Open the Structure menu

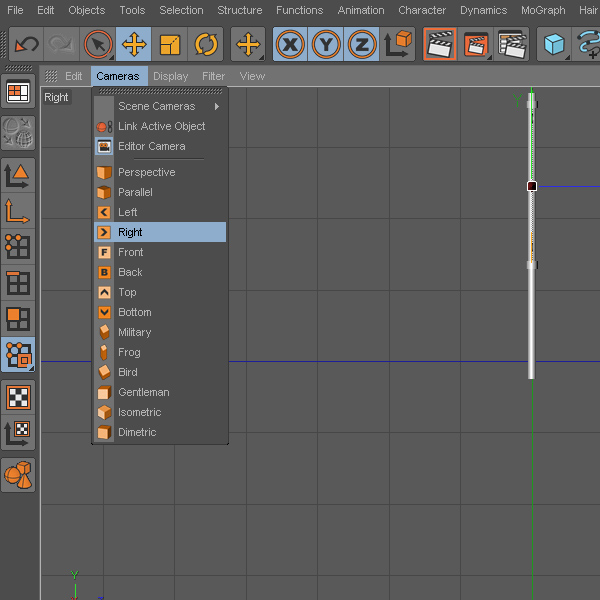point(240,10)
